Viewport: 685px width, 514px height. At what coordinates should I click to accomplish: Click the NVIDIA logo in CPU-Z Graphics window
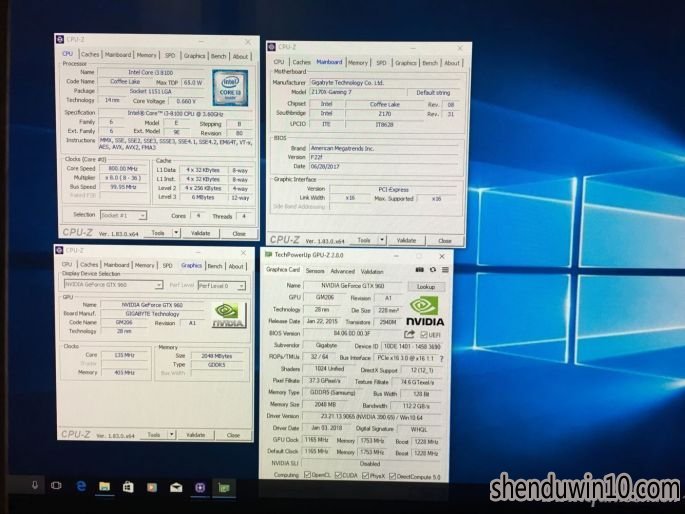229,315
